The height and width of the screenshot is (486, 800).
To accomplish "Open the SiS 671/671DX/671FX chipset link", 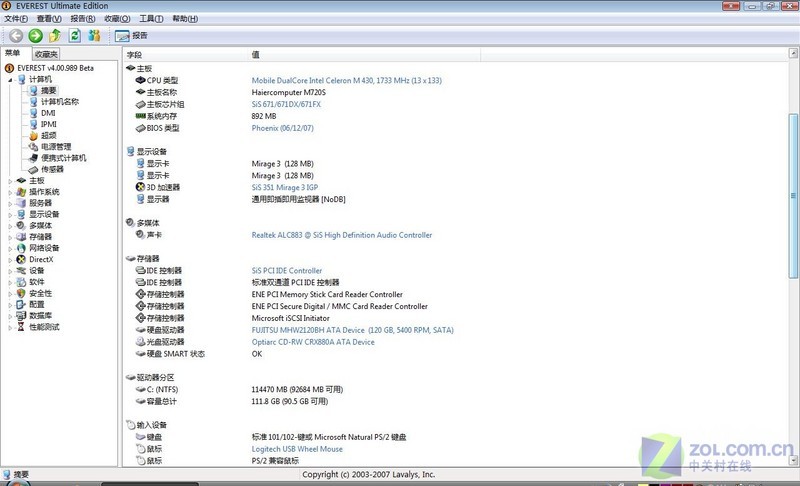I will click(x=286, y=104).
